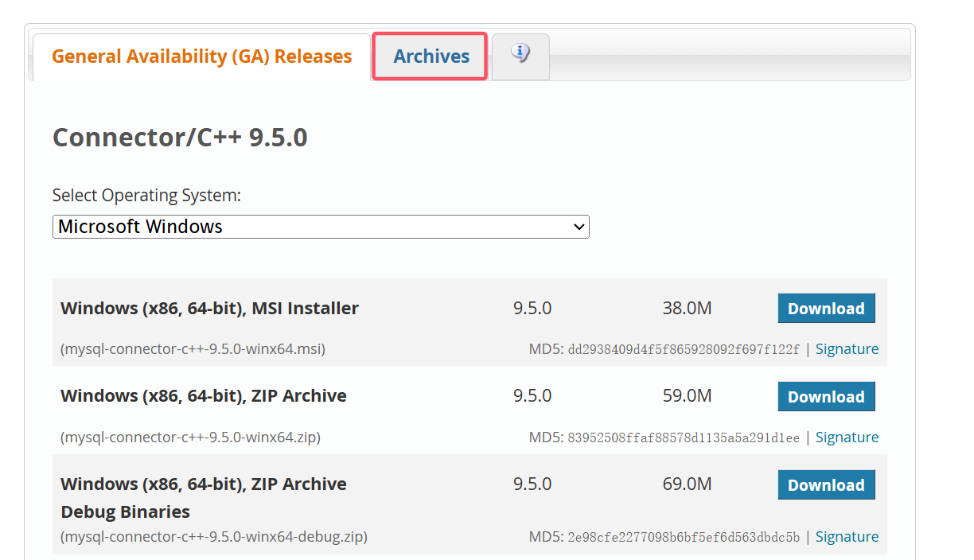This screenshot has height=560, width=974.
Task: Click MD5 hash 2e98cfe2277098b6bf5ef6d563dbdc5b
Action: pos(684,538)
